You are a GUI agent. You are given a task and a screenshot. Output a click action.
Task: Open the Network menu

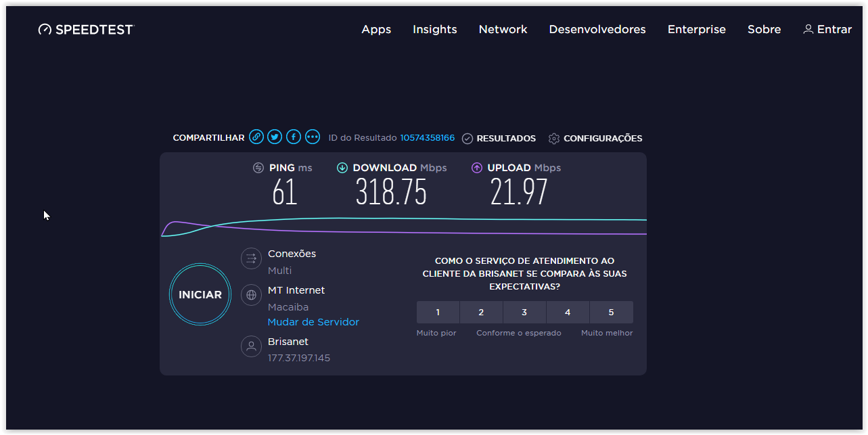503,29
